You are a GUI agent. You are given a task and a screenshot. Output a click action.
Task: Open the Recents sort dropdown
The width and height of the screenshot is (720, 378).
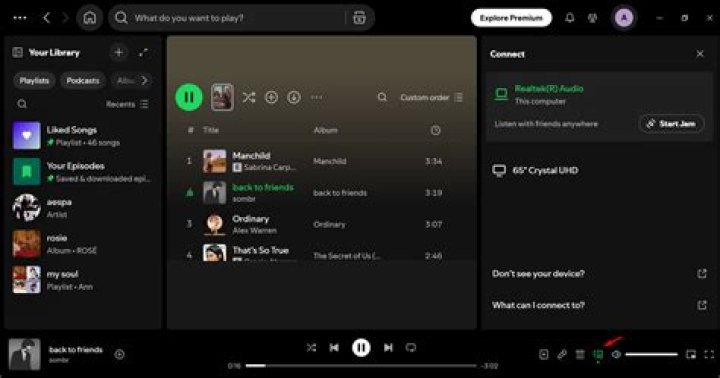pos(127,104)
